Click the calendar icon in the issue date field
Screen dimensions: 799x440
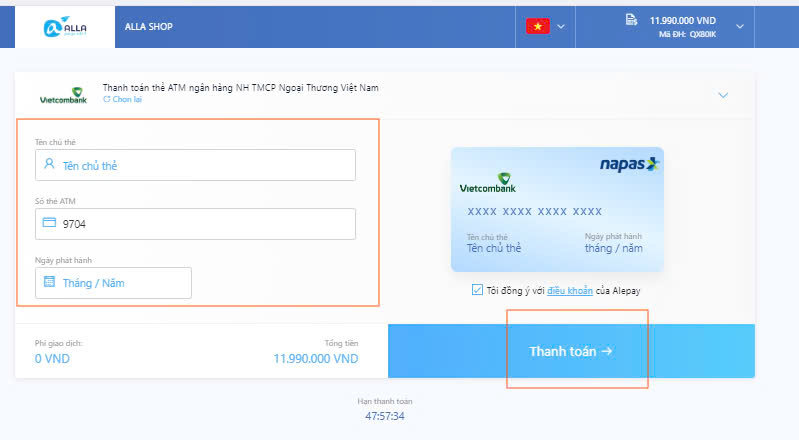(x=49, y=281)
